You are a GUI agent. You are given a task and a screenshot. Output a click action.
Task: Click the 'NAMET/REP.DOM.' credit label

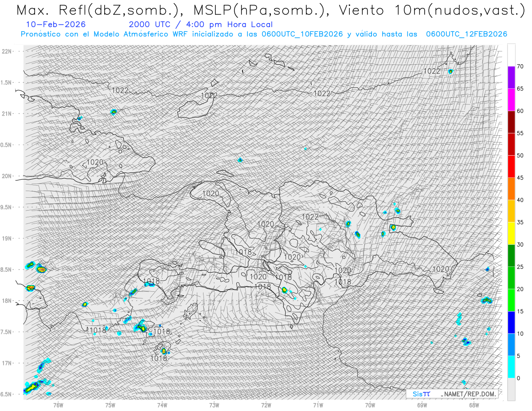tap(469, 394)
